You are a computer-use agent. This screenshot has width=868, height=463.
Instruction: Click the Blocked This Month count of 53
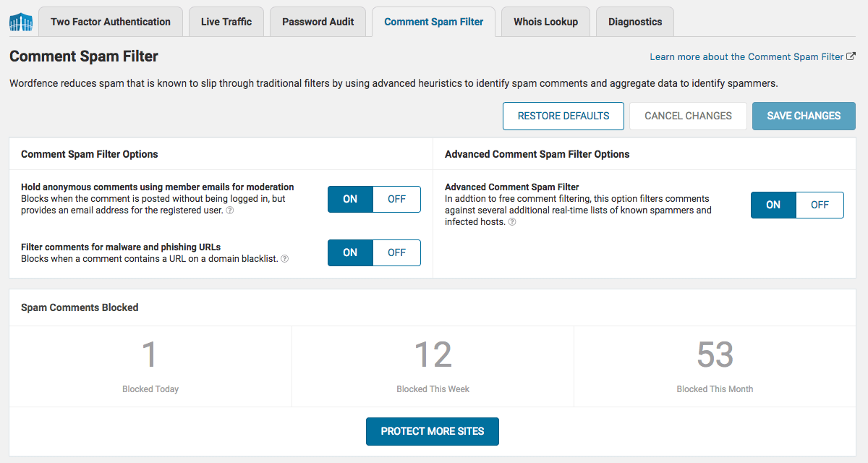tap(715, 355)
